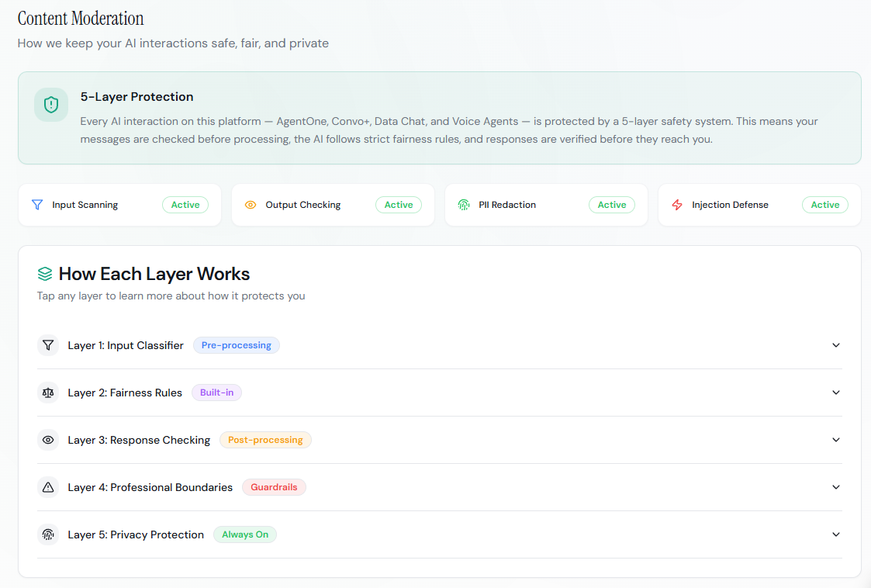
Task: Click the lightning bolt icon for Injection Defense
Action: click(x=677, y=205)
